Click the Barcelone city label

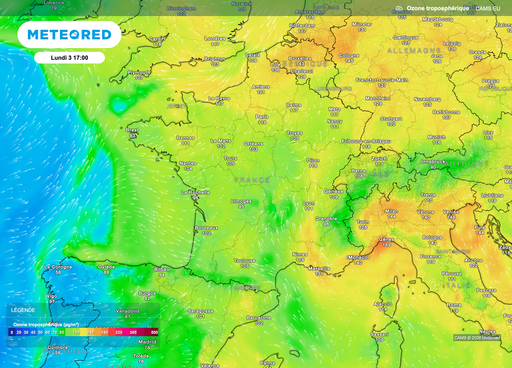[x=259, y=318]
